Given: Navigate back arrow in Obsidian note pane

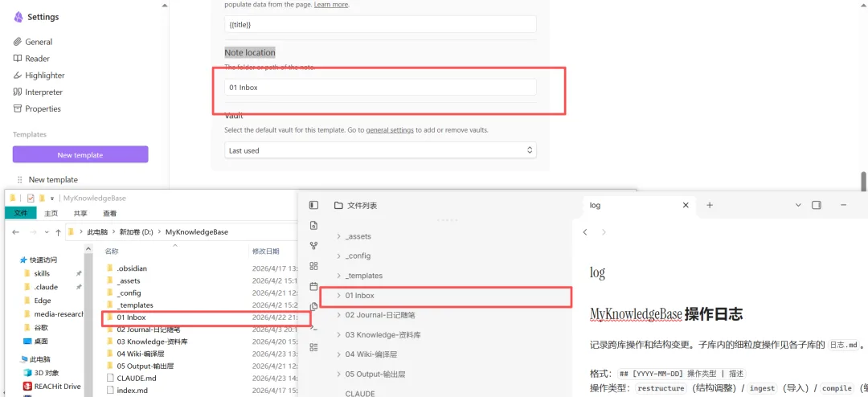Looking at the screenshot, I should 585,232.
